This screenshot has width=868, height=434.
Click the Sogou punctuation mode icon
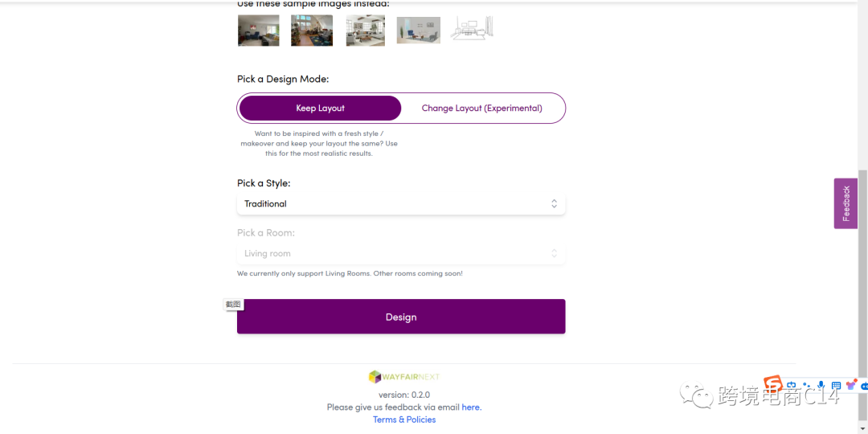(806, 387)
